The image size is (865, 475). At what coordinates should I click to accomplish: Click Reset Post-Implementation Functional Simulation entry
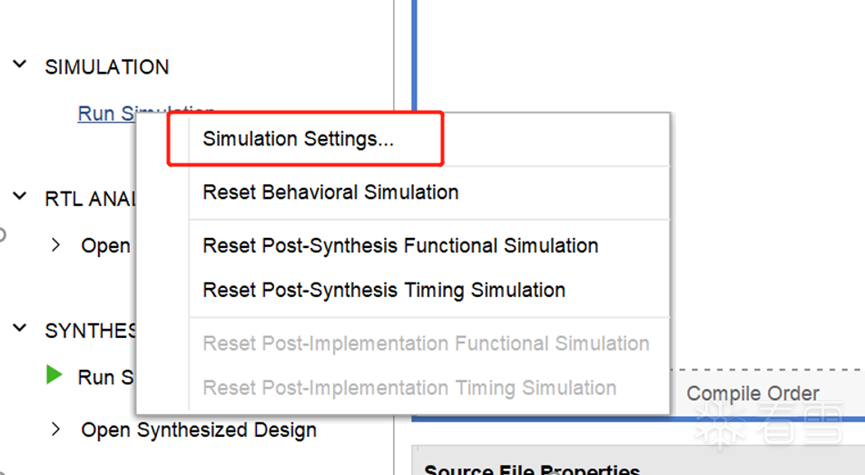point(426,343)
